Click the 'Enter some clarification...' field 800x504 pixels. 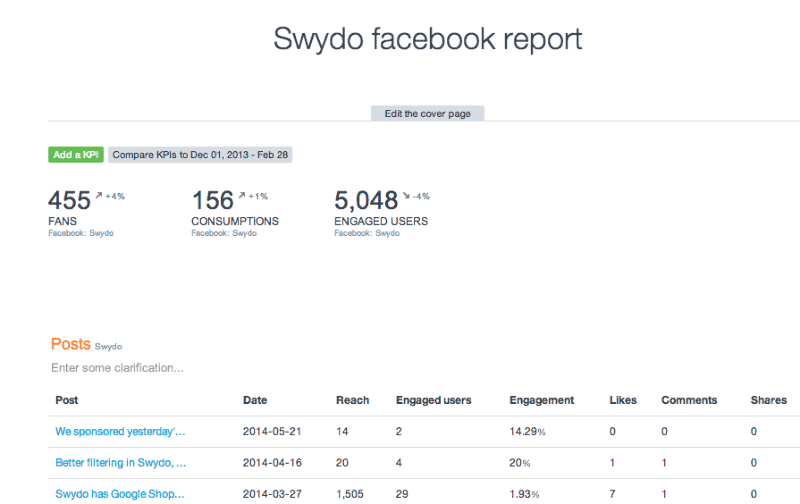(x=117, y=368)
